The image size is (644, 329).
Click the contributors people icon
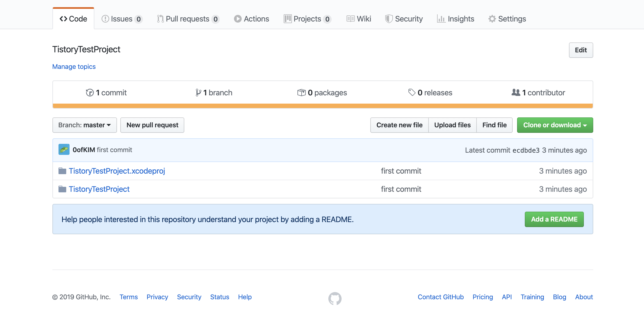(x=516, y=92)
